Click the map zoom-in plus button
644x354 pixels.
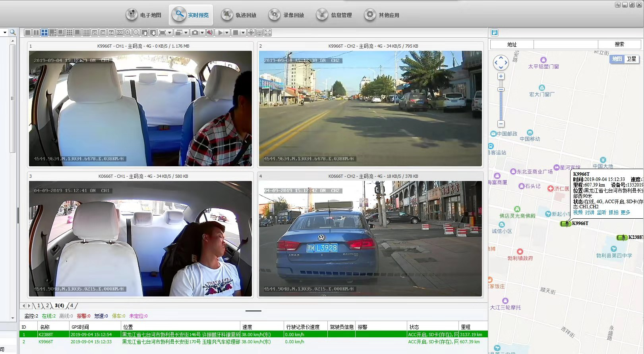(501, 76)
